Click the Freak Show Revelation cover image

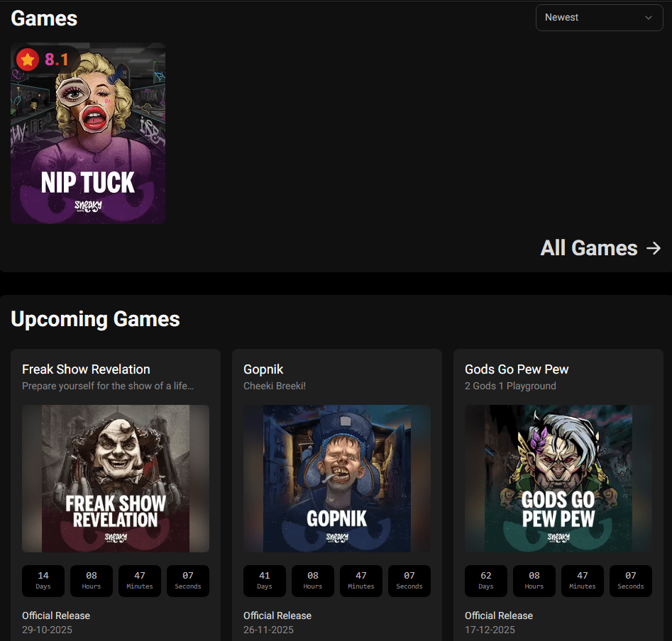pyautogui.click(x=116, y=479)
